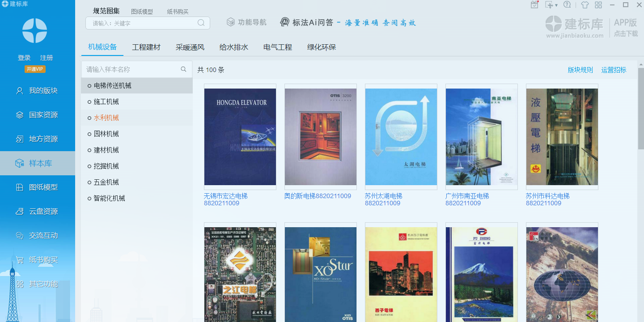Change app skin via shirt icon

pyautogui.click(x=585, y=5)
